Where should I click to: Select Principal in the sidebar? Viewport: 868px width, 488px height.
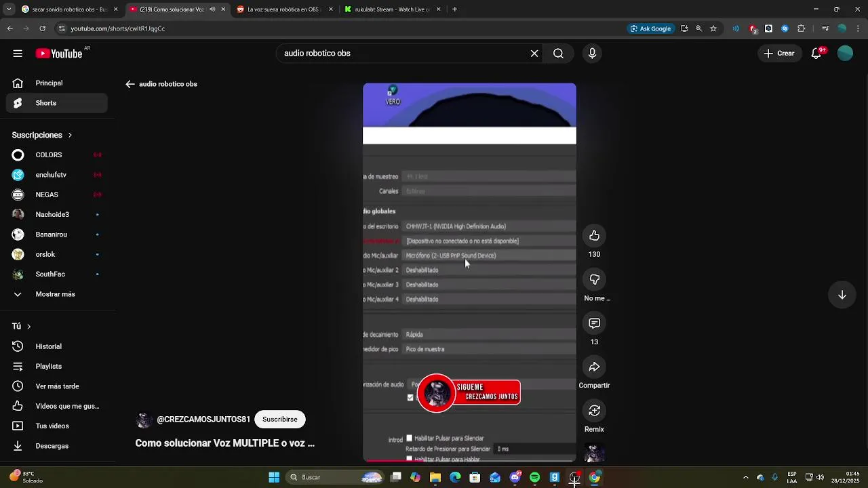pyautogui.click(x=57, y=83)
